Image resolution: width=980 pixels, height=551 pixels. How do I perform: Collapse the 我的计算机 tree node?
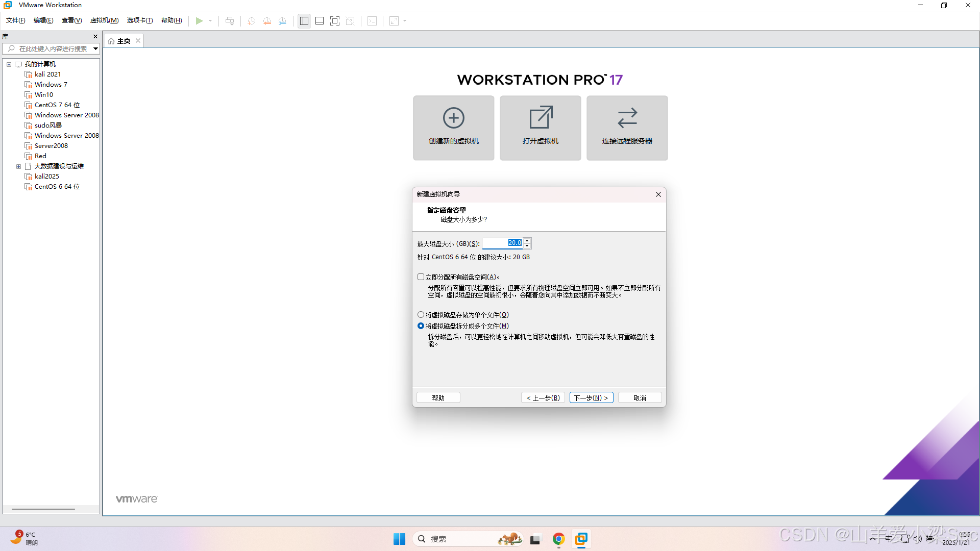tap(9, 64)
